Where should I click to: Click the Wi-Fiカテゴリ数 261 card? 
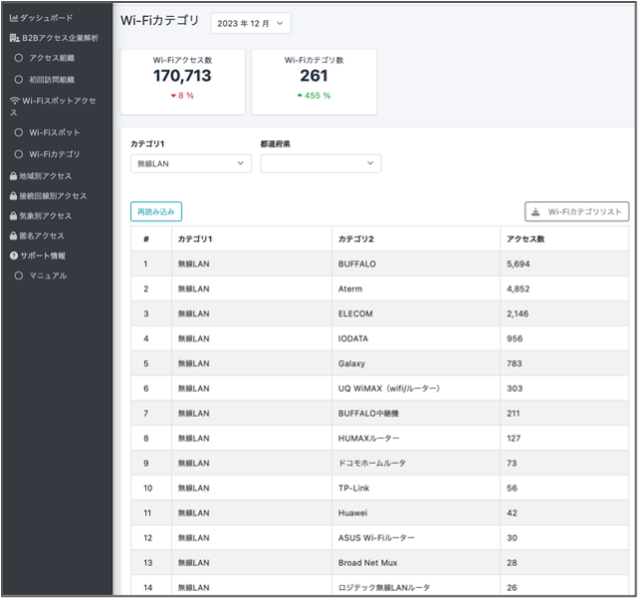[314, 82]
